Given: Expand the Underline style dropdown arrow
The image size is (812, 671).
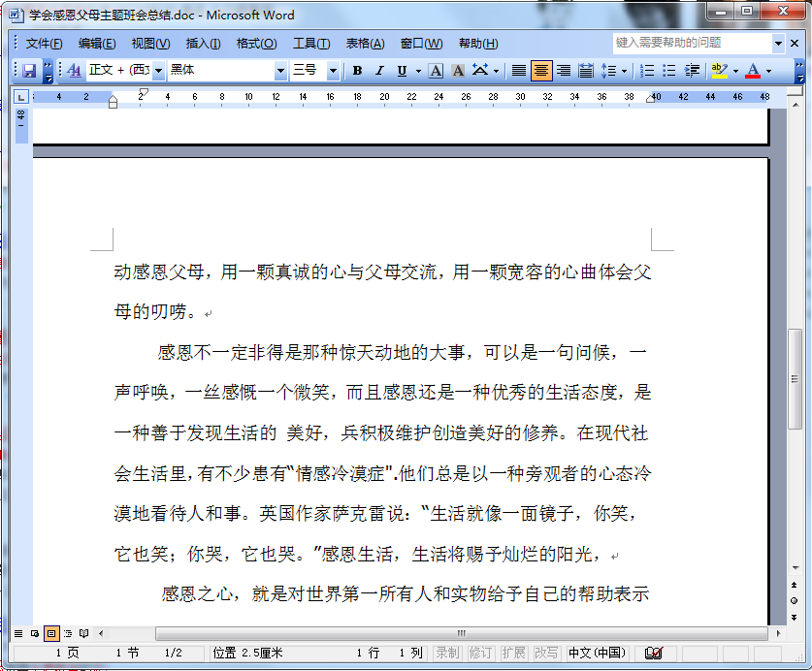Looking at the screenshot, I should click(418, 71).
